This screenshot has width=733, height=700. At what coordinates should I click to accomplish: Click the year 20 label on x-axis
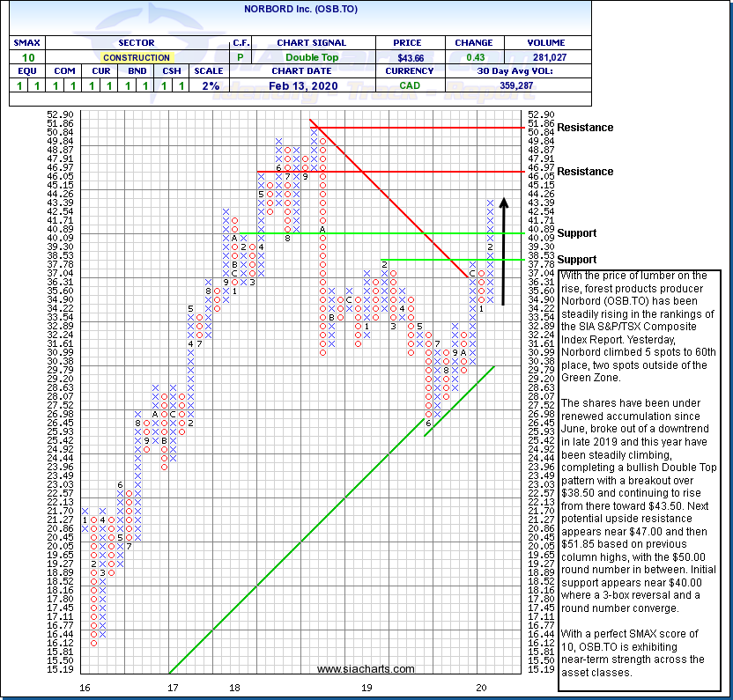[481, 687]
